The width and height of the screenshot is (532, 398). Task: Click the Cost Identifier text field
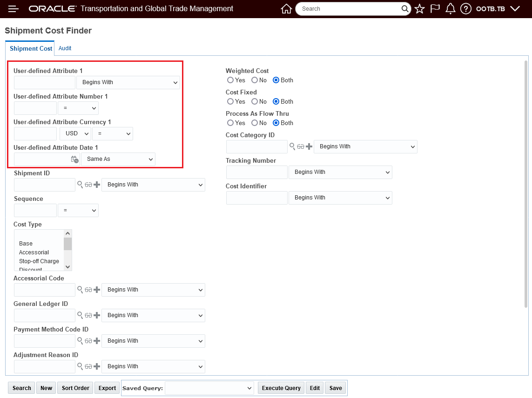(256, 198)
